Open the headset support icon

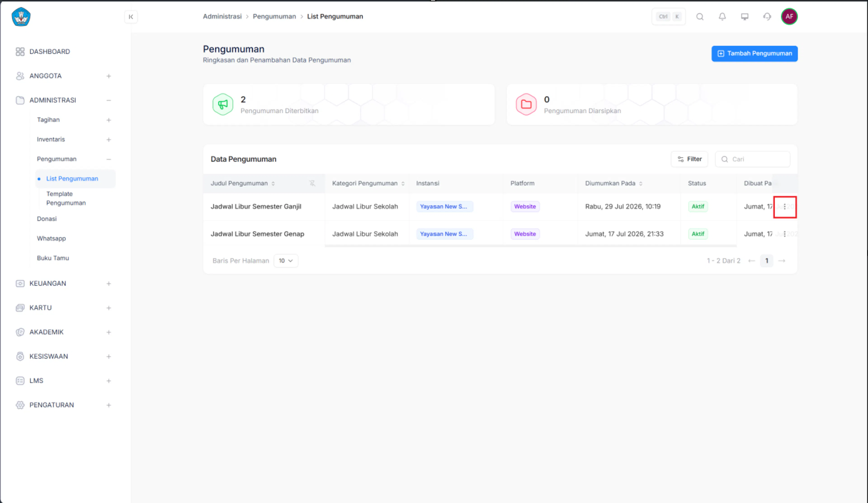[x=767, y=17]
